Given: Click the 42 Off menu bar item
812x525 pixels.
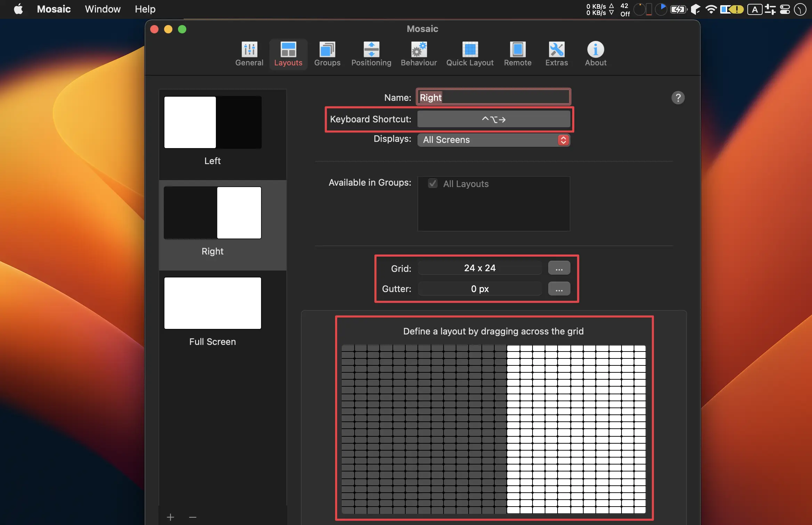Looking at the screenshot, I should pos(625,9).
